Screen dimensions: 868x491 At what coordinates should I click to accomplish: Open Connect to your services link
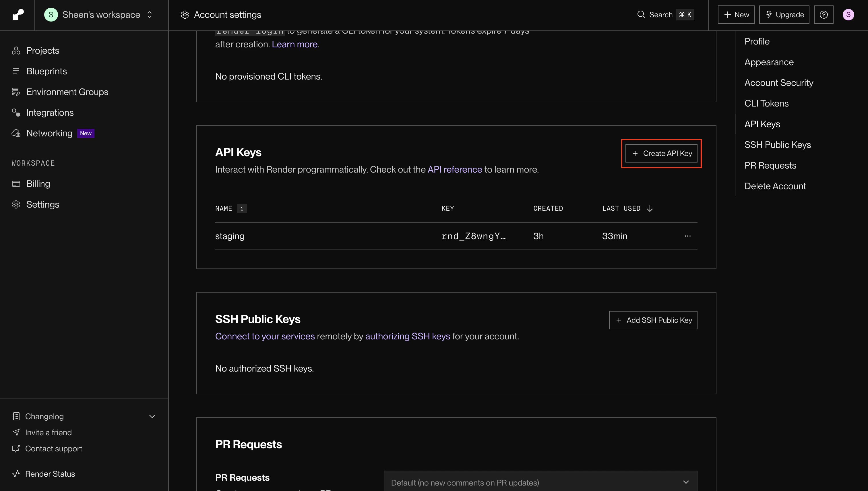[265, 337]
